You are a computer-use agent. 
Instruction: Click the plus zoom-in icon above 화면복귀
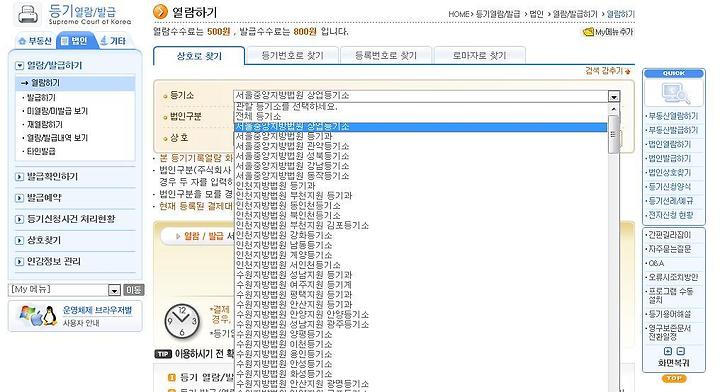pos(668,351)
